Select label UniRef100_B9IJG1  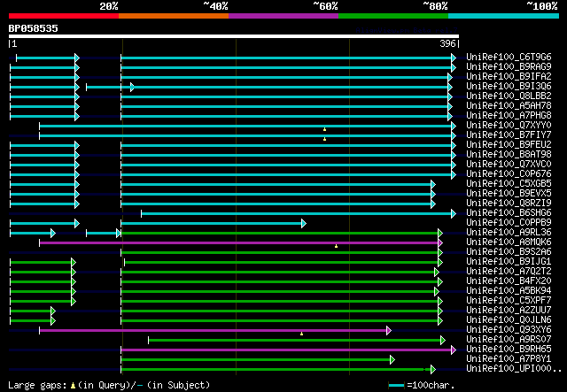pyautogui.click(x=509, y=262)
